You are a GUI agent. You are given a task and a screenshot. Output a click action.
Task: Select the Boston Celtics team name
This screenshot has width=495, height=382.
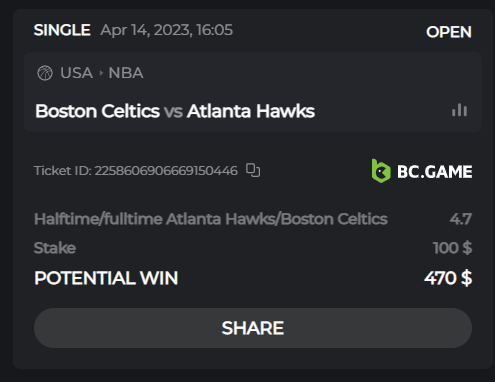97,111
